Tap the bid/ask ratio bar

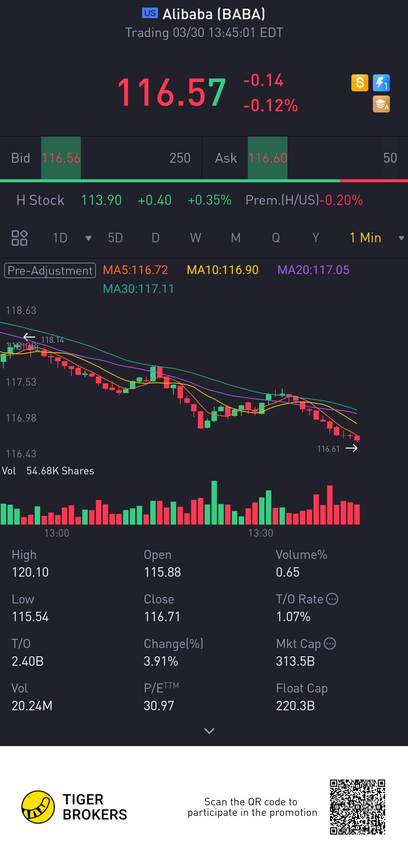pyautogui.click(x=204, y=181)
